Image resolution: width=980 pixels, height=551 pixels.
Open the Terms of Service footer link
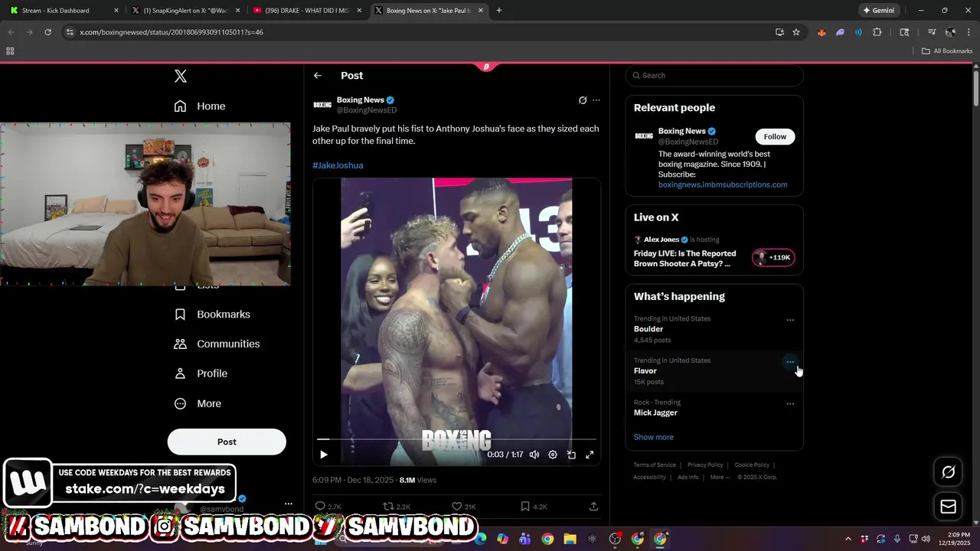(655, 465)
